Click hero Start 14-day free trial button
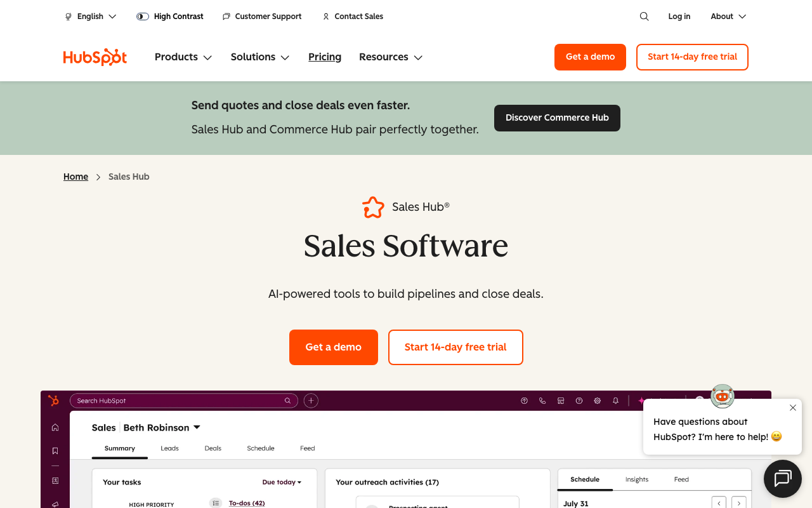The width and height of the screenshot is (812, 508). click(455, 347)
